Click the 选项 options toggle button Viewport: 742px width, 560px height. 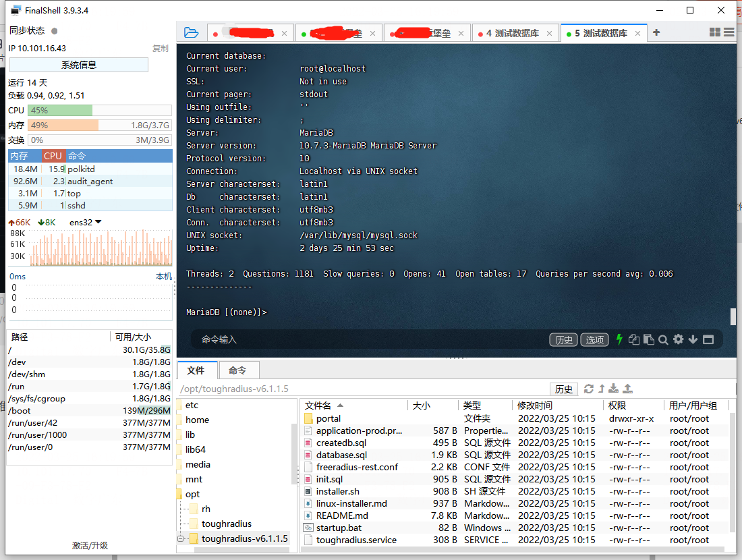pyautogui.click(x=594, y=339)
